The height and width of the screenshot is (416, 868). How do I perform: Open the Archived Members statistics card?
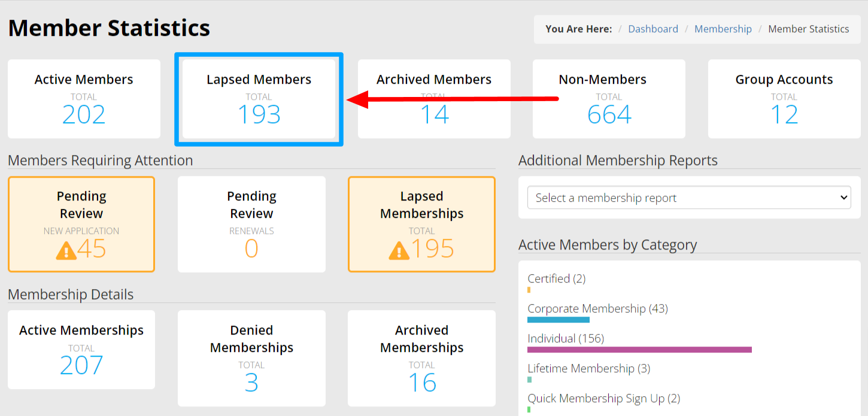tap(433, 99)
